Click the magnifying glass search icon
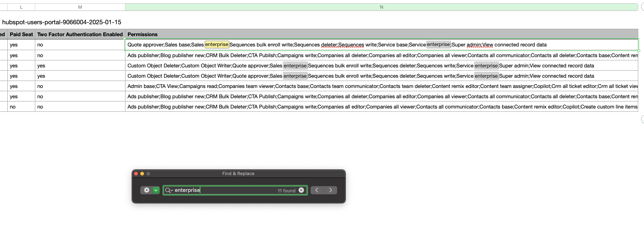The height and width of the screenshot is (247, 644). click(x=168, y=190)
